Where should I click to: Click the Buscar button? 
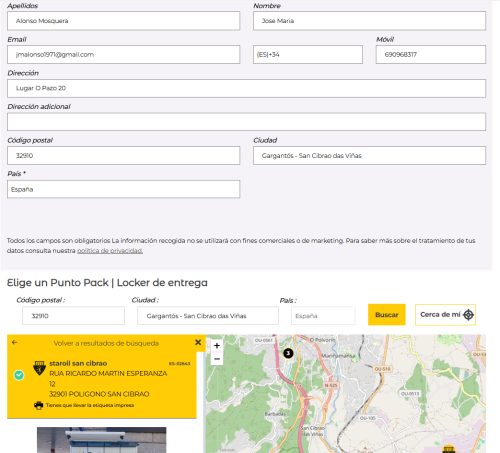387,315
